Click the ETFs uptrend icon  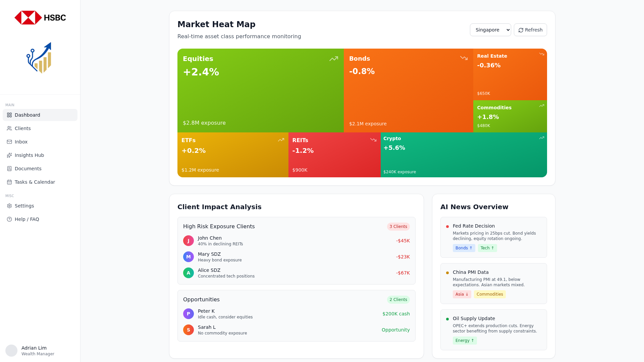[x=281, y=140]
